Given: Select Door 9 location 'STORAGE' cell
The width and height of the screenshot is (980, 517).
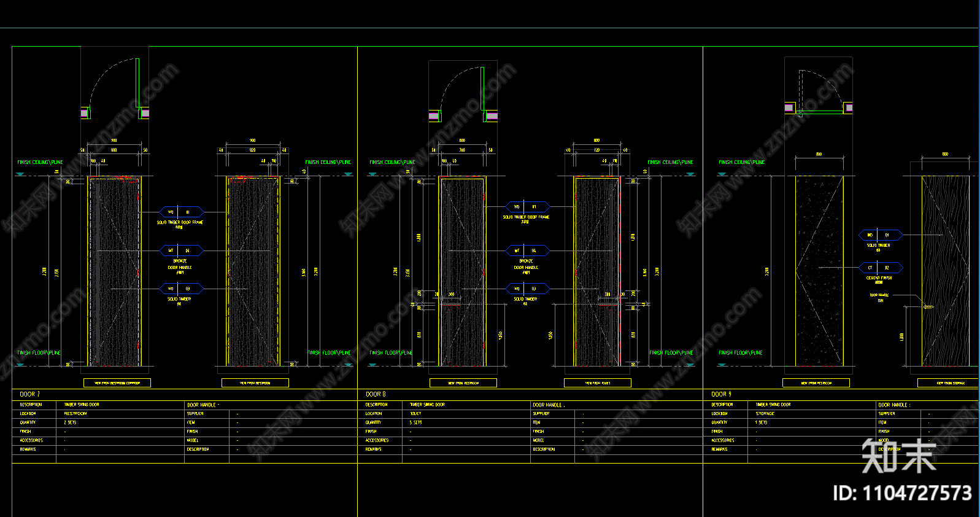Looking at the screenshot, I should (x=765, y=414).
